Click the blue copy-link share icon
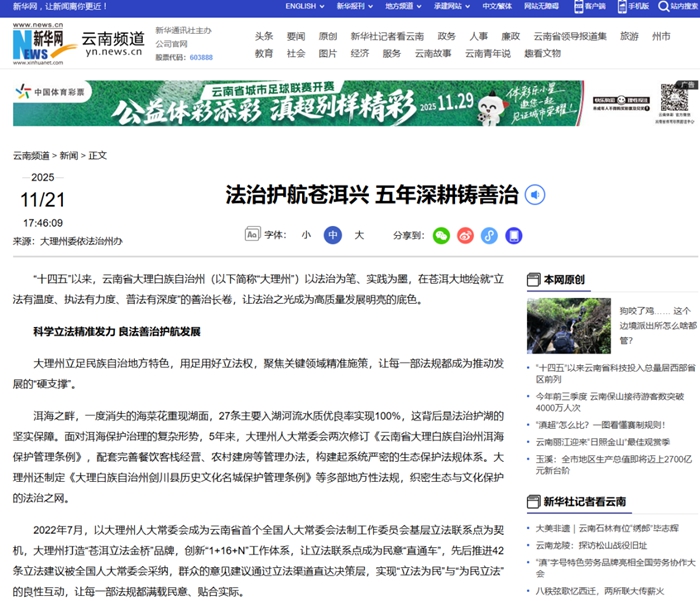The image size is (700, 601). 489,235
